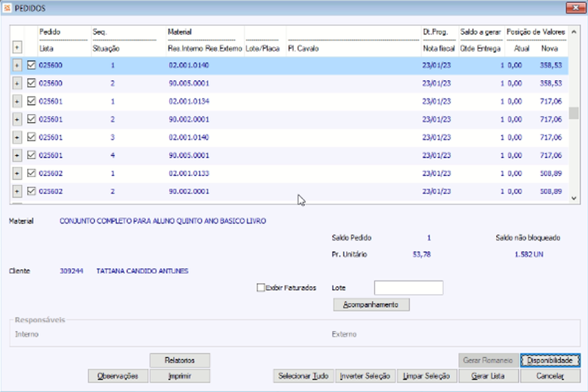This screenshot has height=392, width=588.
Task: Click Inverter Seleção button
Action: [x=365, y=376]
